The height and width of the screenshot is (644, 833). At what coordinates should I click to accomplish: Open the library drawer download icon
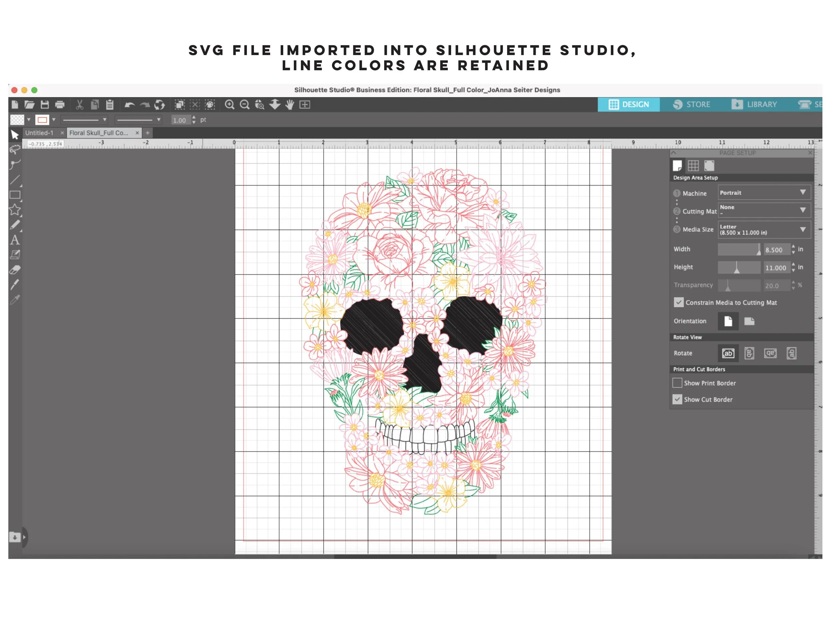point(14,537)
